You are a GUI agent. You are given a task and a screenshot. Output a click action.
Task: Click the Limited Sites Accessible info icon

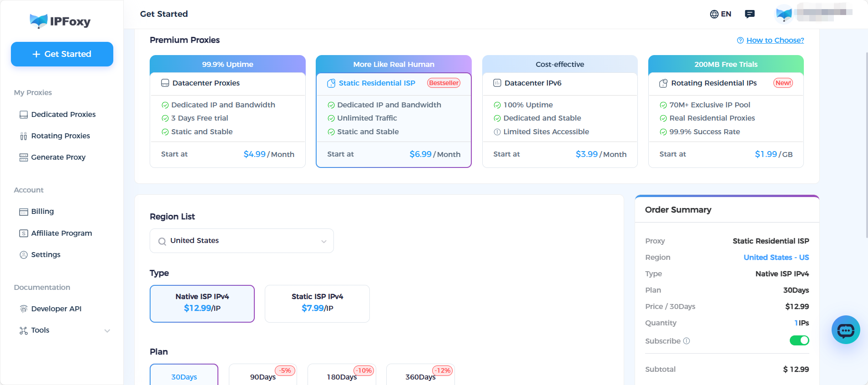click(x=497, y=132)
